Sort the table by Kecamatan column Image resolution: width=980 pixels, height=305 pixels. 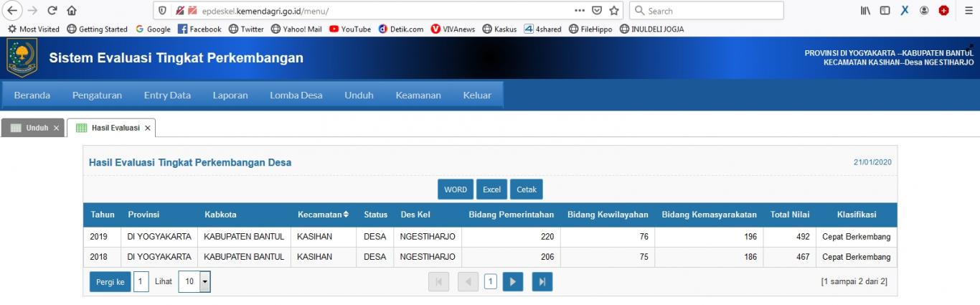(323, 215)
